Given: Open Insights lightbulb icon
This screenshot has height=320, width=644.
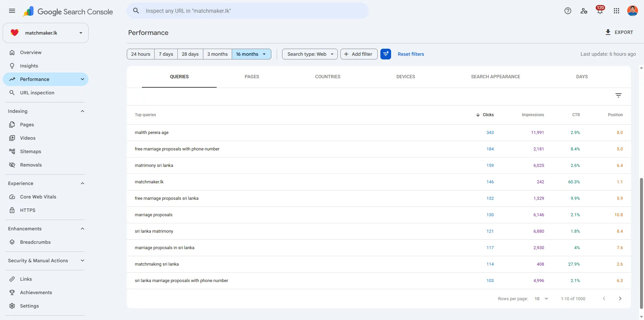Looking at the screenshot, I should 12,66.
